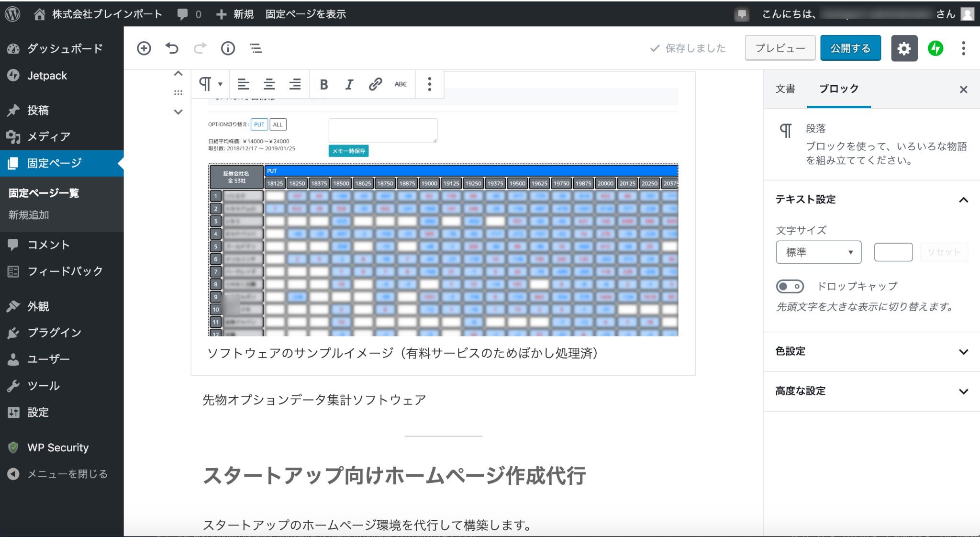Switch to the 文書 tab
This screenshot has width=980, height=537.
tap(785, 89)
